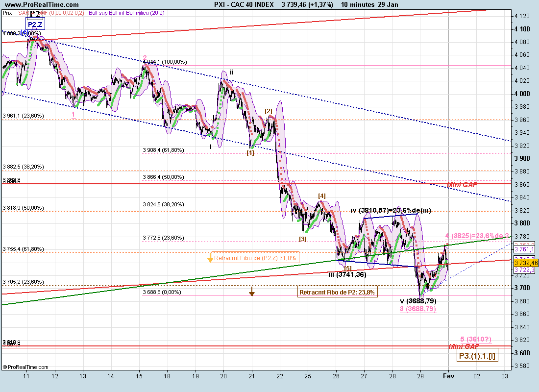Click the 3 824,5 (38,20%) Fibonacci label
This screenshot has height=392, width=539.
[x=163, y=205]
